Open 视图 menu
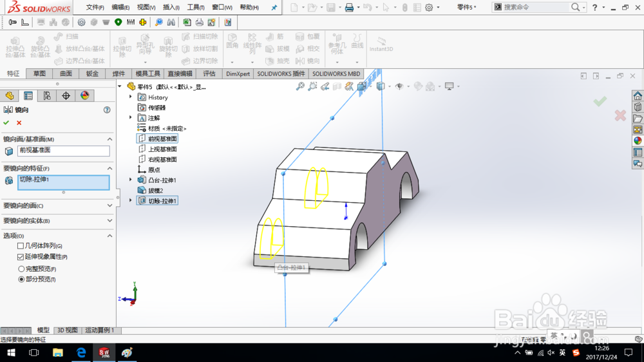This screenshot has width=644, height=362. pos(146,7)
